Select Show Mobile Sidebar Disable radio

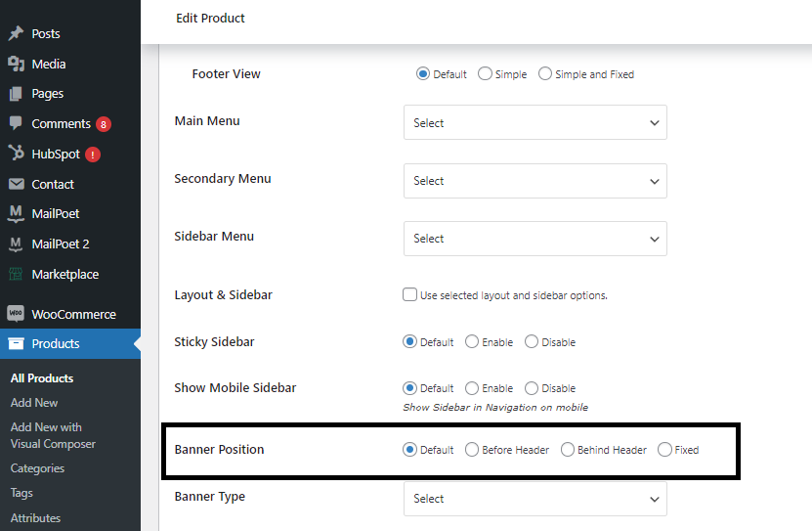pyautogui.click(x=532, y=387)
